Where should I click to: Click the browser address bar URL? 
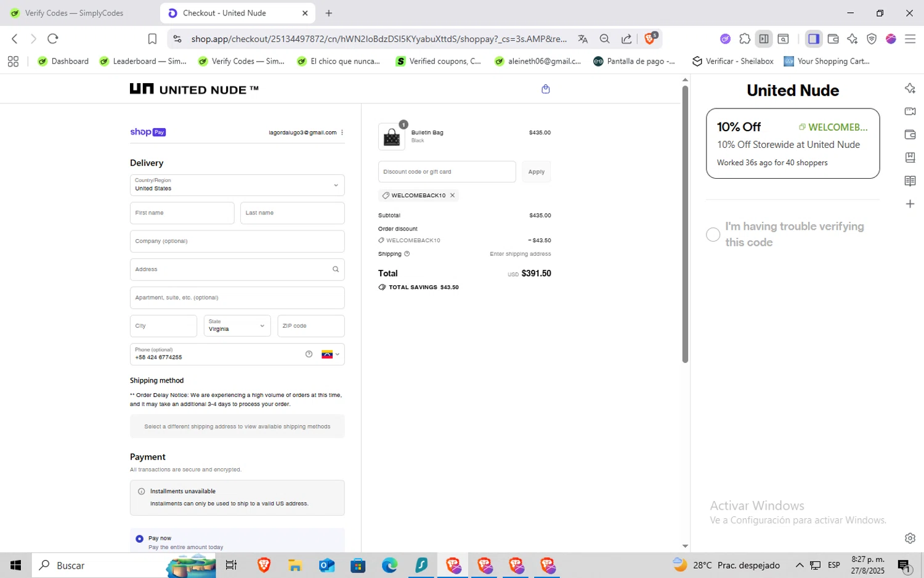pyautogui.click(x=378, y=39)
